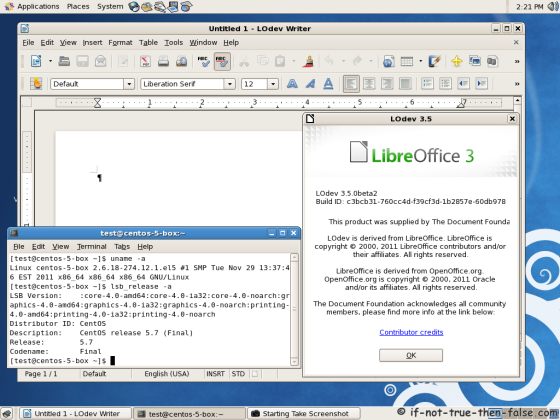The height and width of the screenshot is (420, 560).
Task: Click the New document icon in Writer
Action: coord(36,61)
